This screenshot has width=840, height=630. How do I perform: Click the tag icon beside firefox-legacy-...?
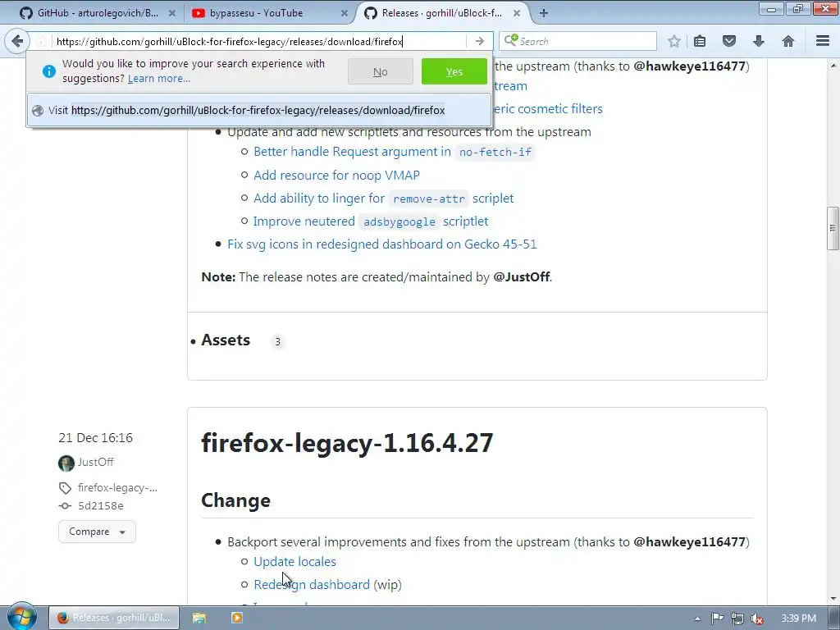[65, 488]
